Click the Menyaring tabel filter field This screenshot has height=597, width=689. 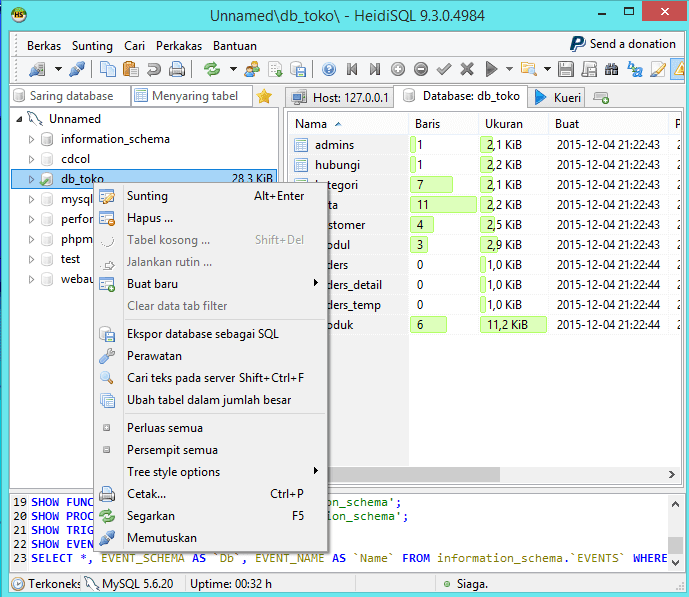point(192,96)
